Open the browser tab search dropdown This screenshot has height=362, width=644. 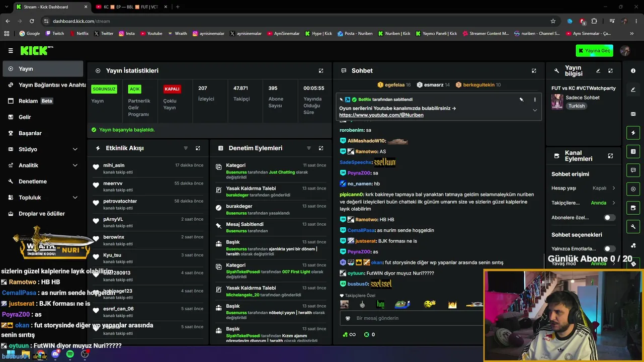coord(7,7)
